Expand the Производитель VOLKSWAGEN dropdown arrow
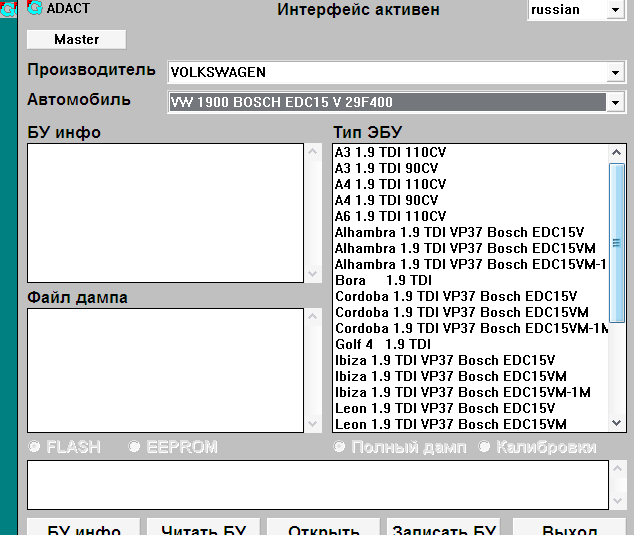Viewport: 634px width, 535px height. (x=615, y=73)
